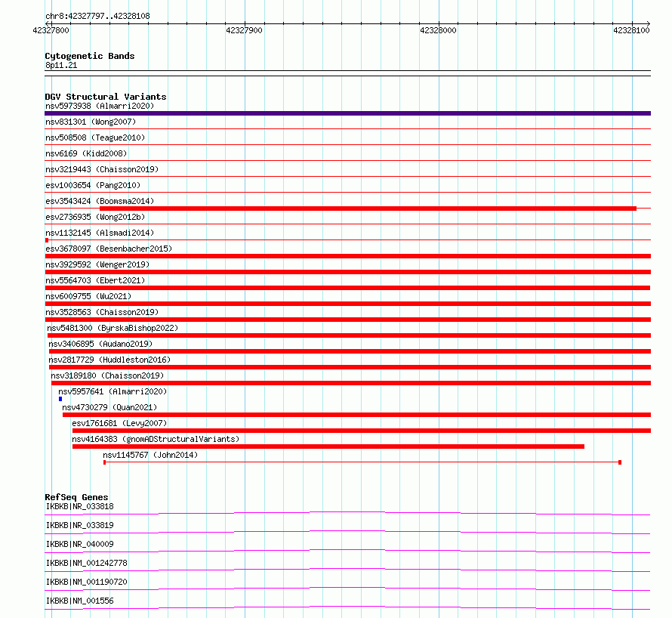Click the red nsv4164383 gnomAD variant bar
The height and width of the screenshot is (618, 672).
pyautogui.click(x=328, y=447)
